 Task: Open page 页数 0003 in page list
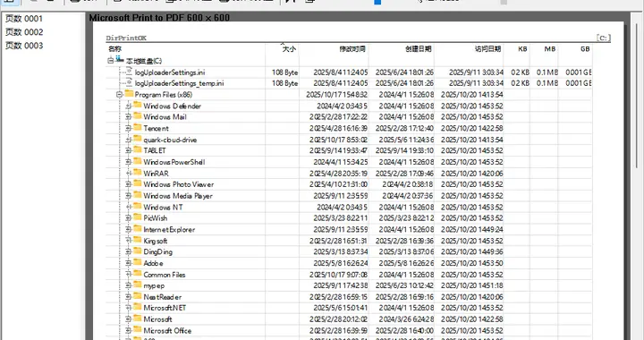pyautogui.click(x=24, y=46)
